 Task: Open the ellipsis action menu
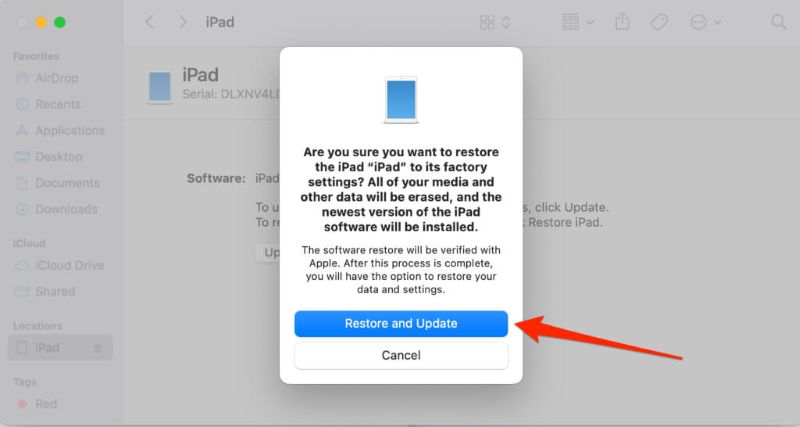[x=705, y=22]
